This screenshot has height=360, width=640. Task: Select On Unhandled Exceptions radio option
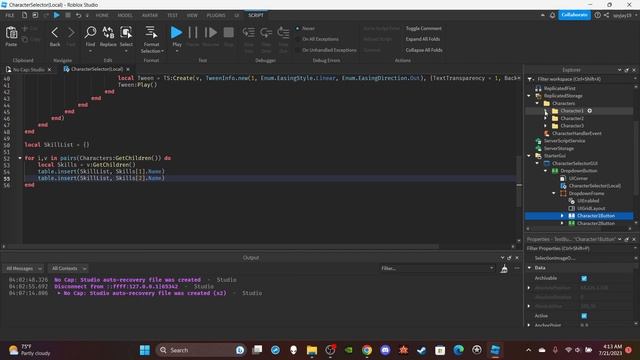(x=298, y=50)
